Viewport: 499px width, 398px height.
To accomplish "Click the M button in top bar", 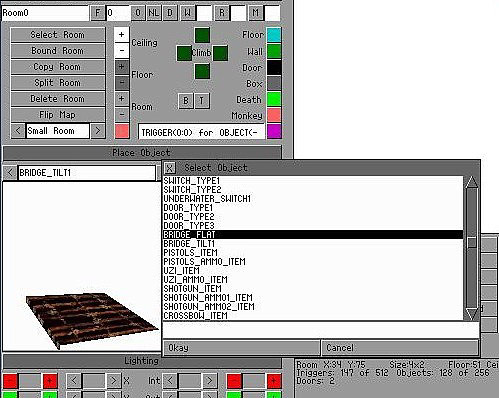I will [255, 13].
